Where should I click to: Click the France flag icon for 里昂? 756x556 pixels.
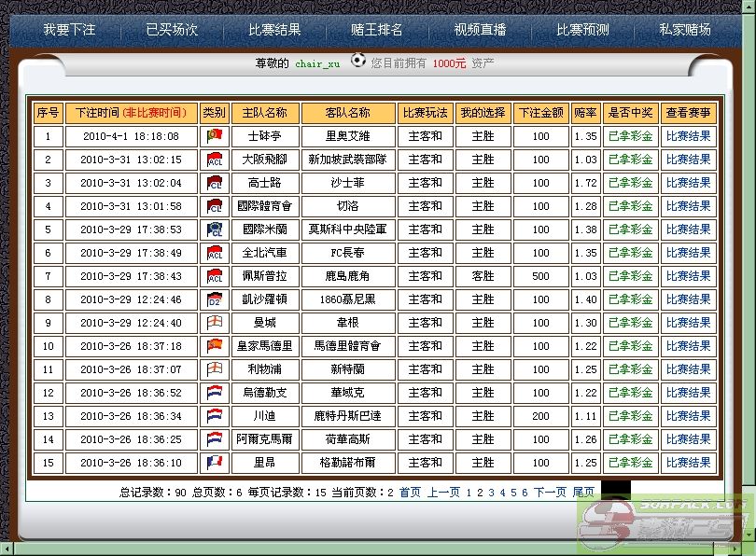[x=215, y=463]
